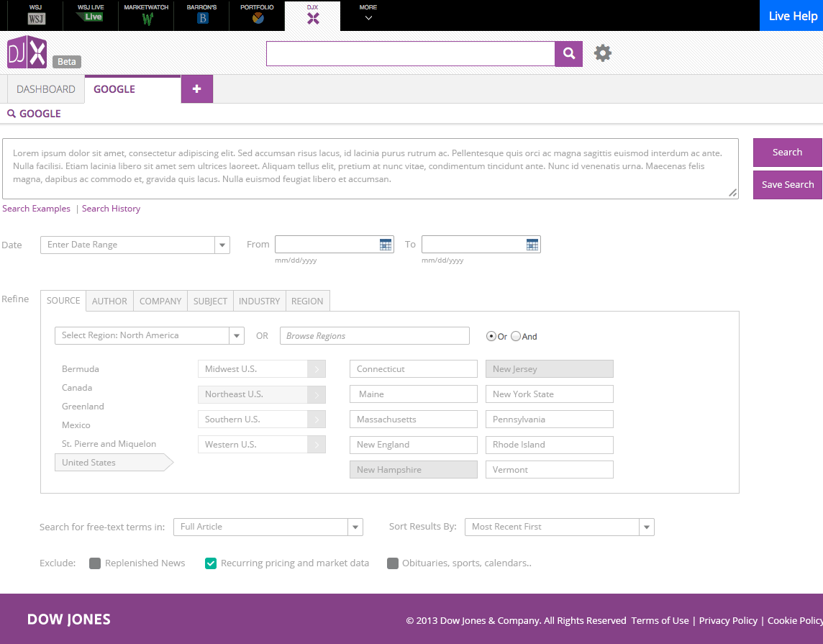Select the DJX icon in the top bar

click(x=313, y=19)
